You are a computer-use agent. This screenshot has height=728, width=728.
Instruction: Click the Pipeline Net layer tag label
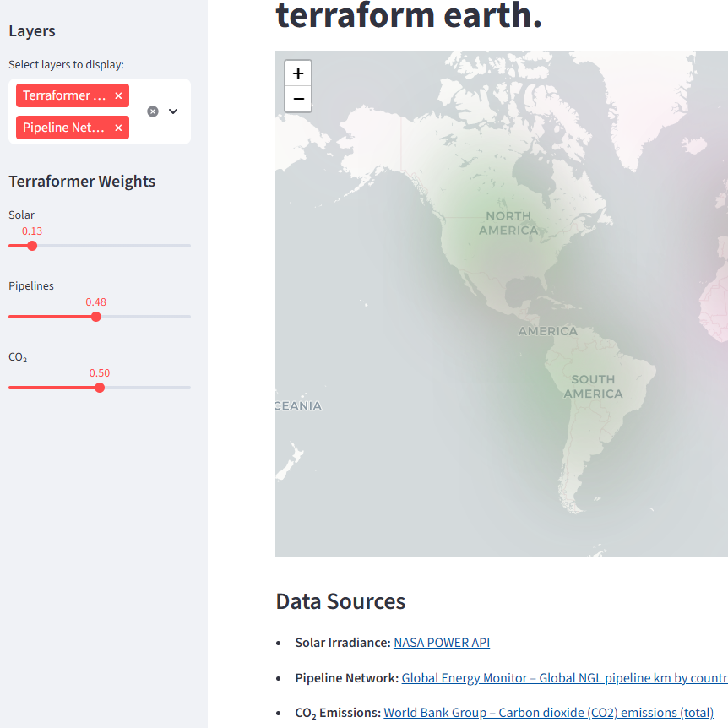64,128
